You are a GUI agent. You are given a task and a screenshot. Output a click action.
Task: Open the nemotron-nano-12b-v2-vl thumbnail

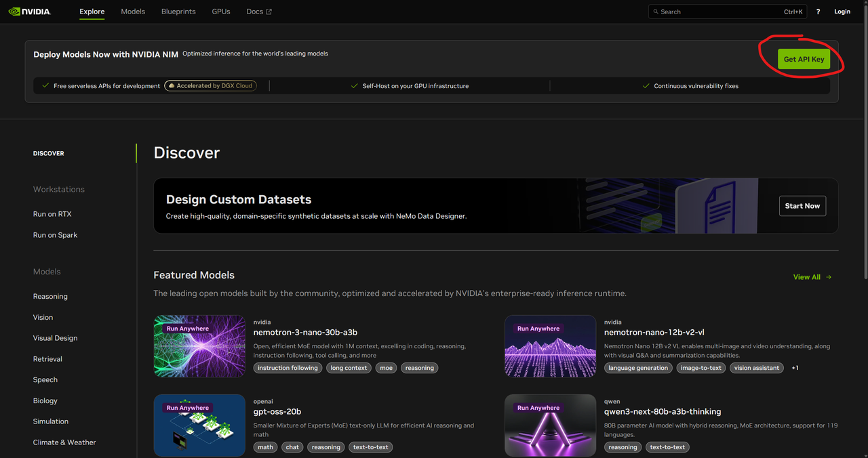click(x=551, y=346)
